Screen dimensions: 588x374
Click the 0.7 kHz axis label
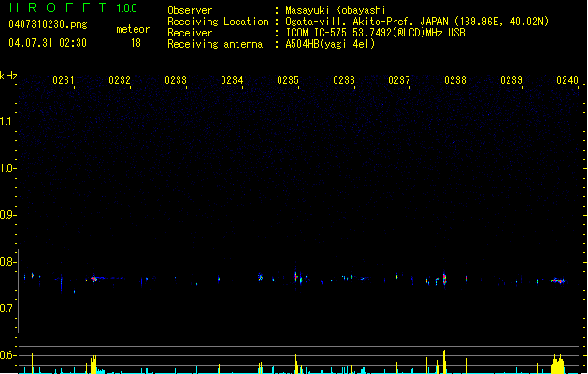click(x=7, y=309)
